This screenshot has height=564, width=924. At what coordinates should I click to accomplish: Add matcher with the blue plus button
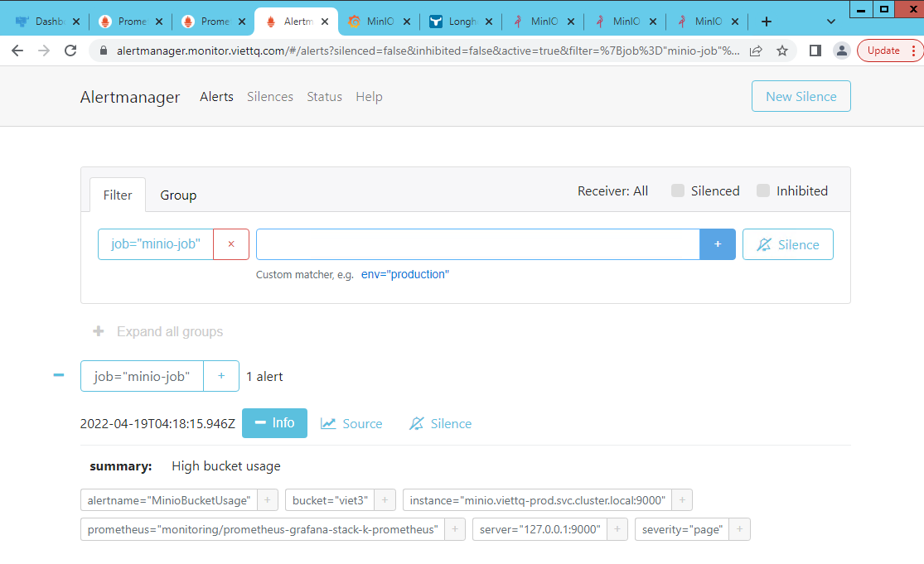[717, 244]
